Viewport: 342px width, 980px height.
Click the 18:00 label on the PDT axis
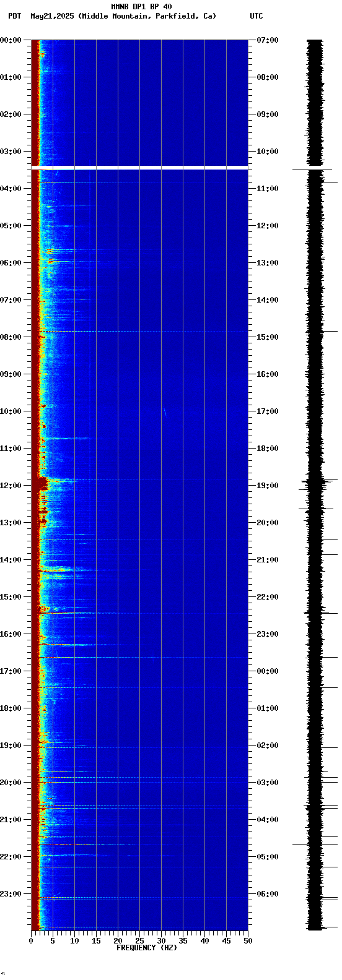11,708
